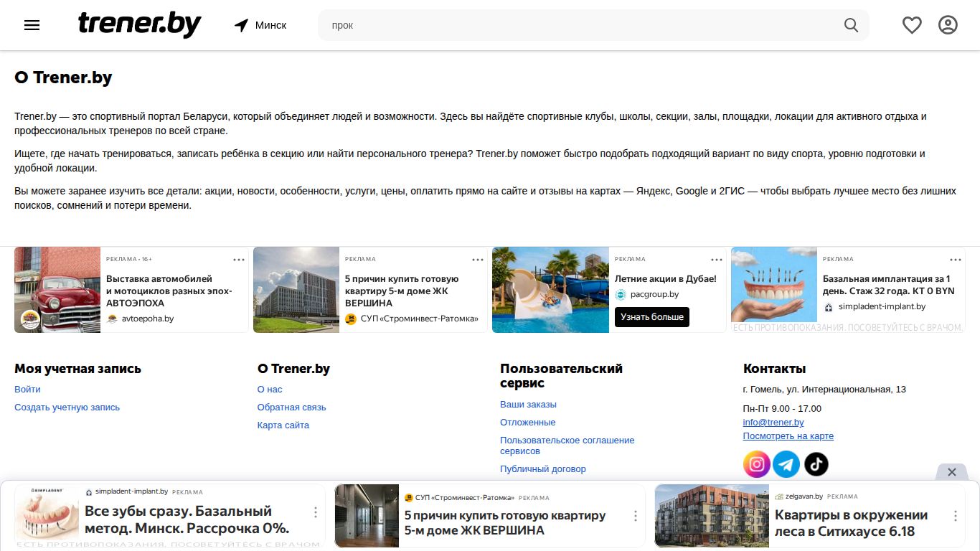Open the 'Ваши заказы' link
The width and height of the screenshot is (980, 551).
[x=529, y=404]
